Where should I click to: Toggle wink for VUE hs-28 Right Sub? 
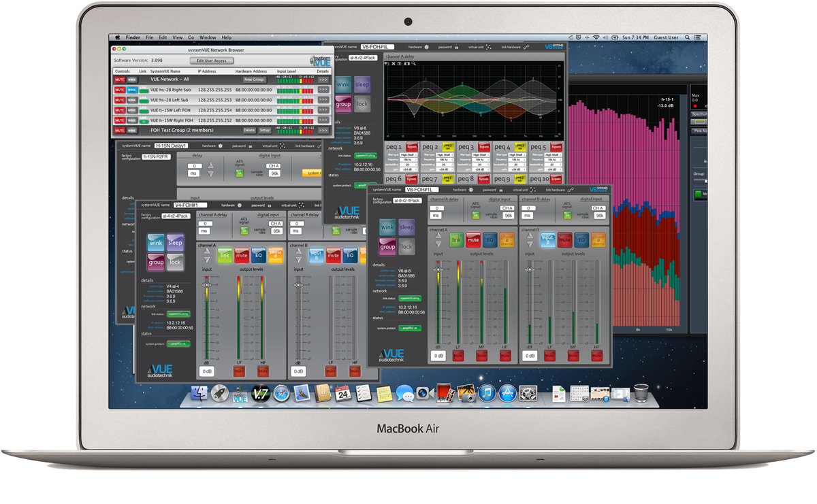131,90
